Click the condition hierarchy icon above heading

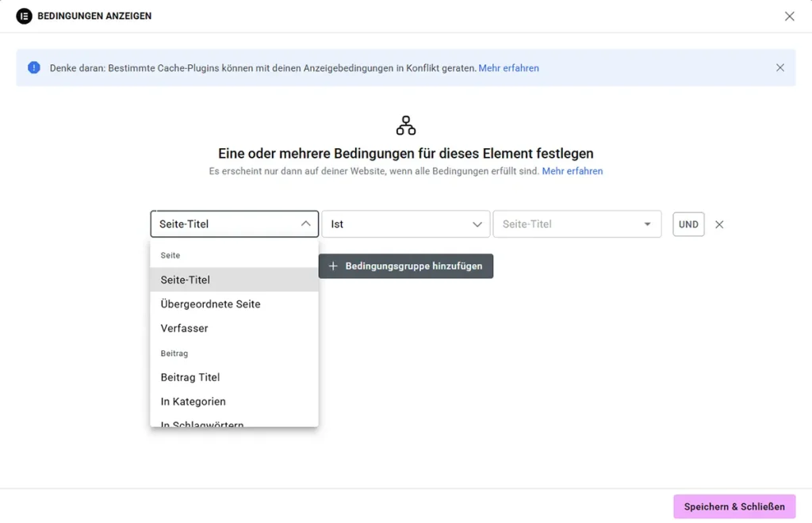pyautogui.click(x=406, y=125)
